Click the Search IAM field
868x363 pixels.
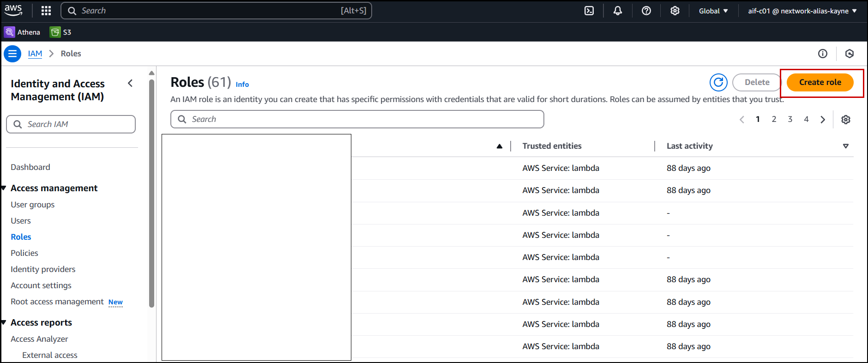coord(71,124)
